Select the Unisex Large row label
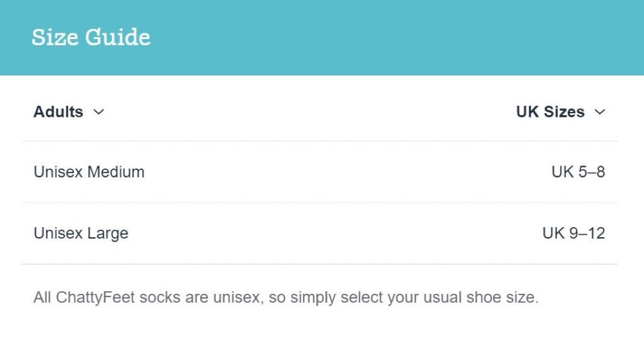The width and height of the screenshot is (644, 353). tap(81, 233)
